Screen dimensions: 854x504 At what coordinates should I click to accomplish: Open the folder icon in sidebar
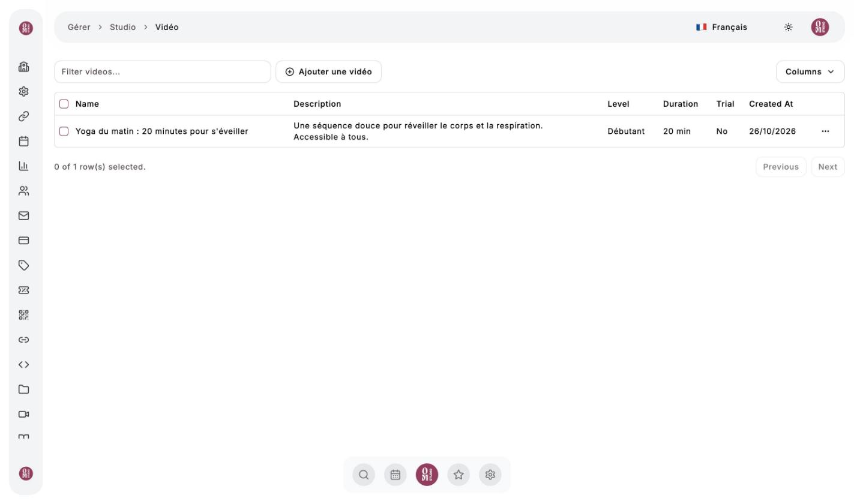pos(24,389)
